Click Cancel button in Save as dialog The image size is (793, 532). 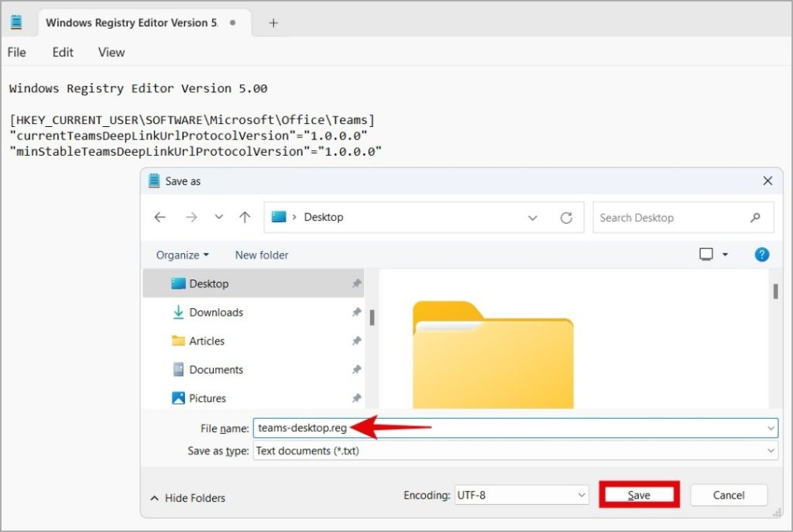(728, 495)
